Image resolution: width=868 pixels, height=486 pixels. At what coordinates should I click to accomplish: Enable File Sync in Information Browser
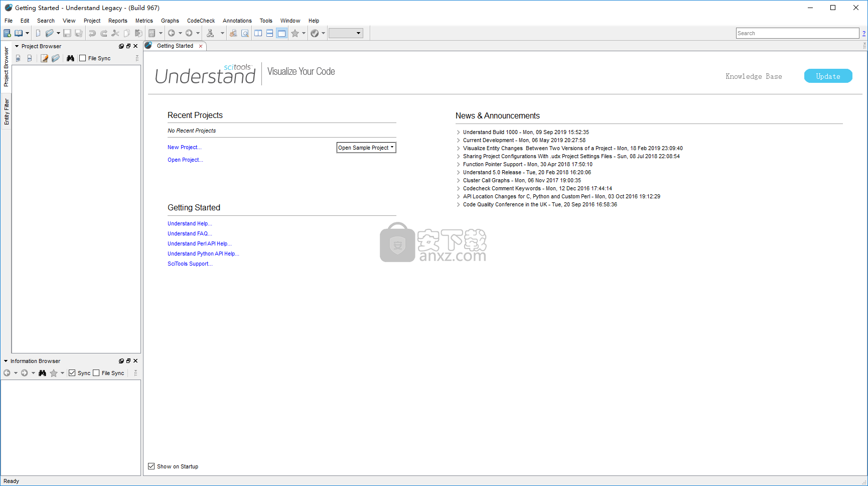(96, 373)
